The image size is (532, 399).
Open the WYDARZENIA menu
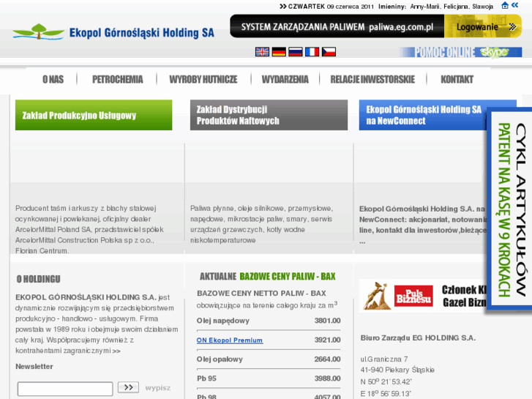(x=285, y=80)
